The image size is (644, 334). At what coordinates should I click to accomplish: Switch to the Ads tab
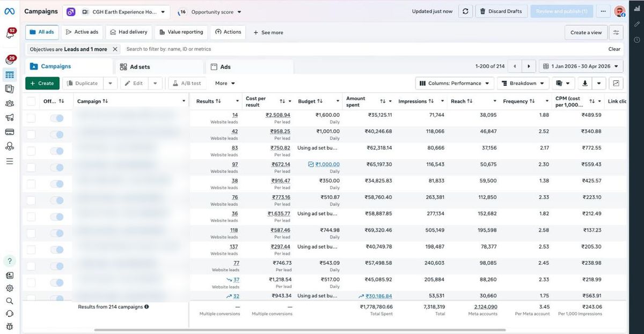click(x=250, y=67)
